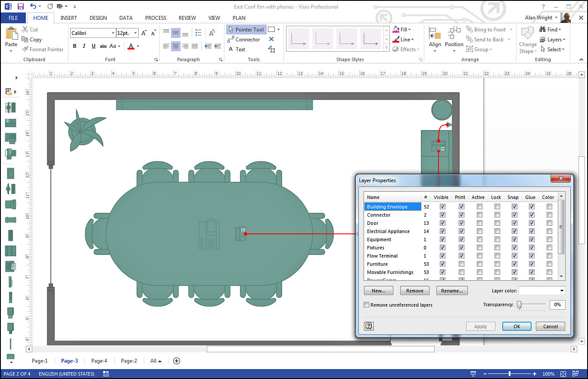The height and width of the screenshot is (379, 588).
Task: Toggle Bold formatting
Action: pos(75,46)
